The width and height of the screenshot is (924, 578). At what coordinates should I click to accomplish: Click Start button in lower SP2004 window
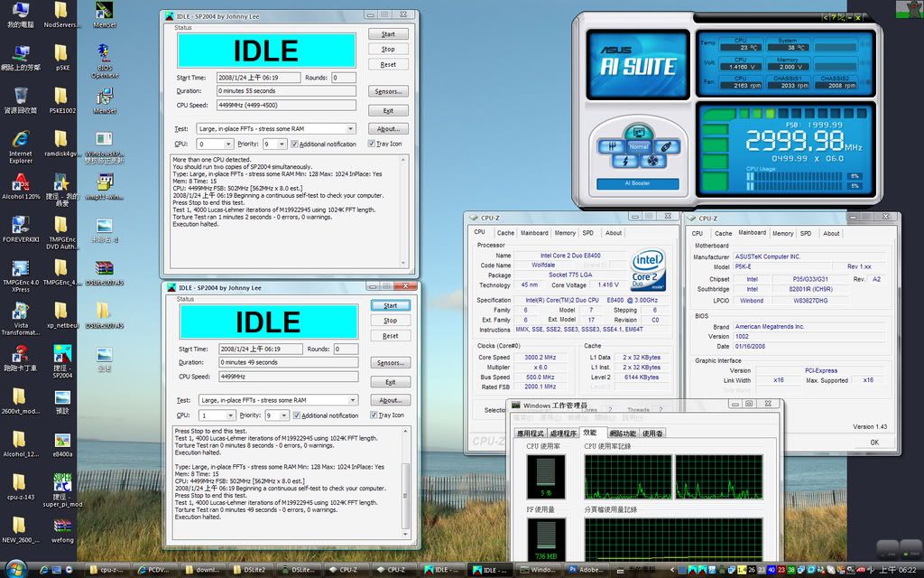tap(390, 305)
